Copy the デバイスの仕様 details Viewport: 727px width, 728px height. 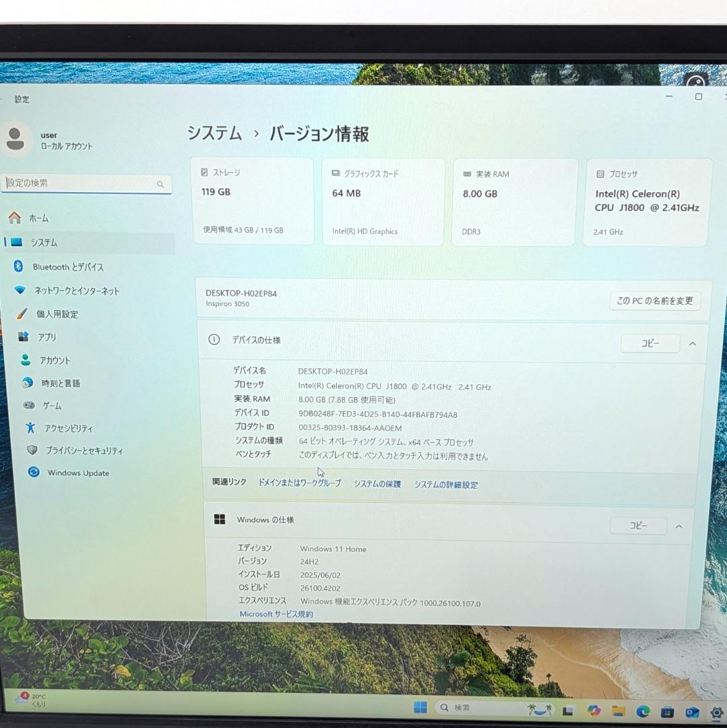pyautogui.click(x=650, y=343)
